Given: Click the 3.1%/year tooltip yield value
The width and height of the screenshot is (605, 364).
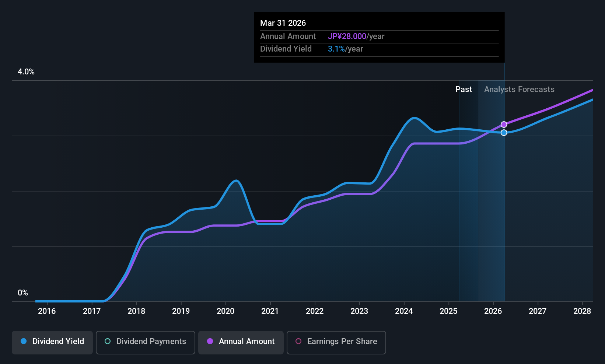Looking at the screenshot, I should point(345,49).
